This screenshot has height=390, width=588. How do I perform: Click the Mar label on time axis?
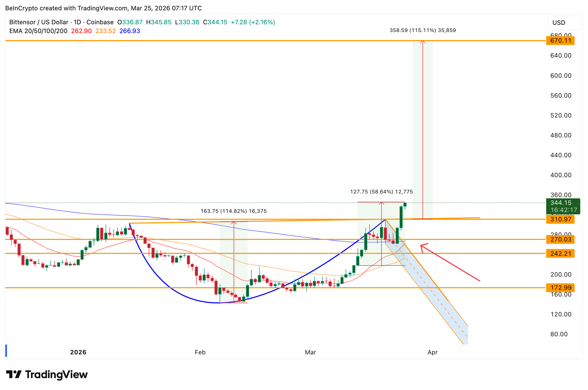[x=310, y=352]
